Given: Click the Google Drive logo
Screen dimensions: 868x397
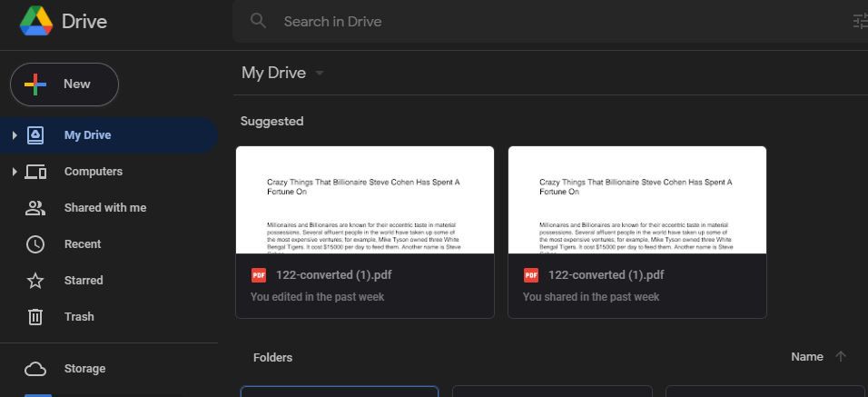Looking at the screenshot, I should 36,21.
